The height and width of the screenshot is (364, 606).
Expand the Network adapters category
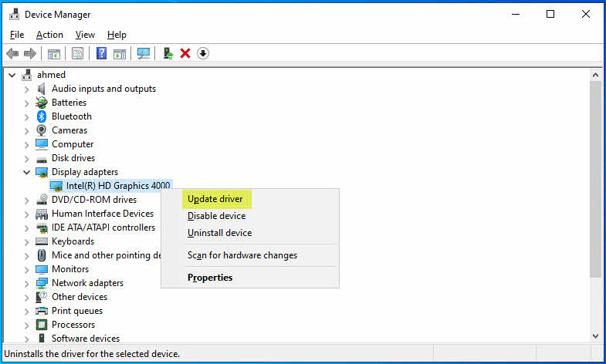point(26,284)
